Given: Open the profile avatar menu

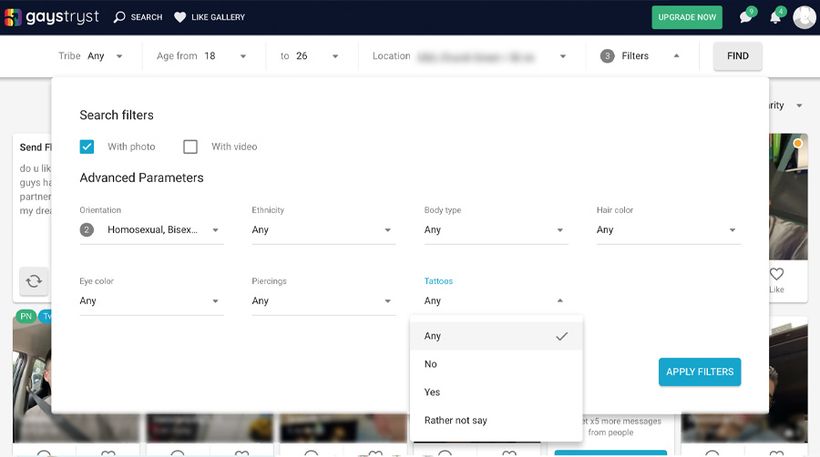Looking at the screenshot, I should click(804, 17).
